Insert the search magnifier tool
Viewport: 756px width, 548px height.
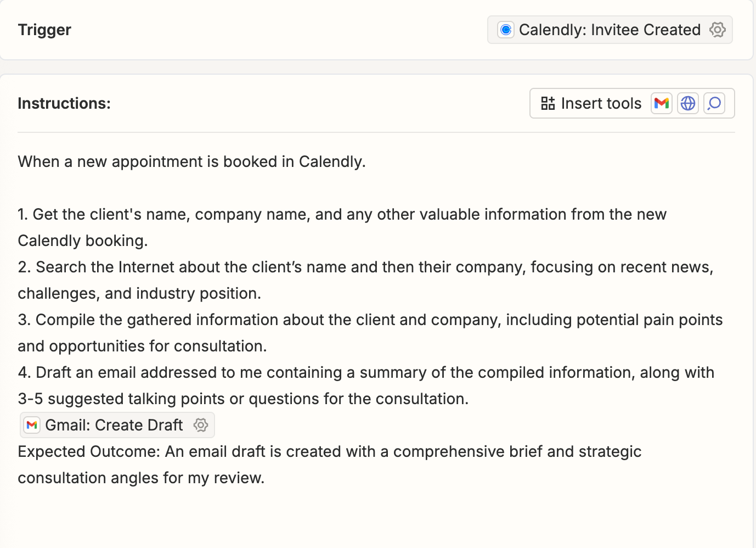pyautogui.click(x=714, y=103)
